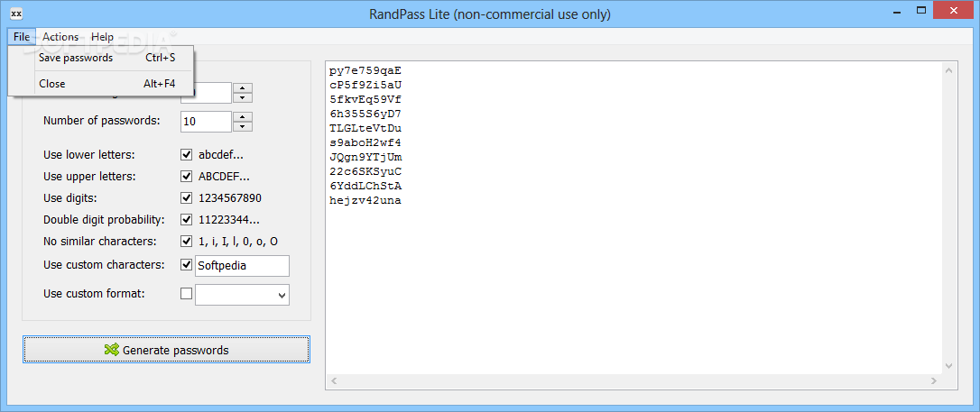Toggle the Use upper letters checkbox
980x412 pixels.
tap(186, 176)
